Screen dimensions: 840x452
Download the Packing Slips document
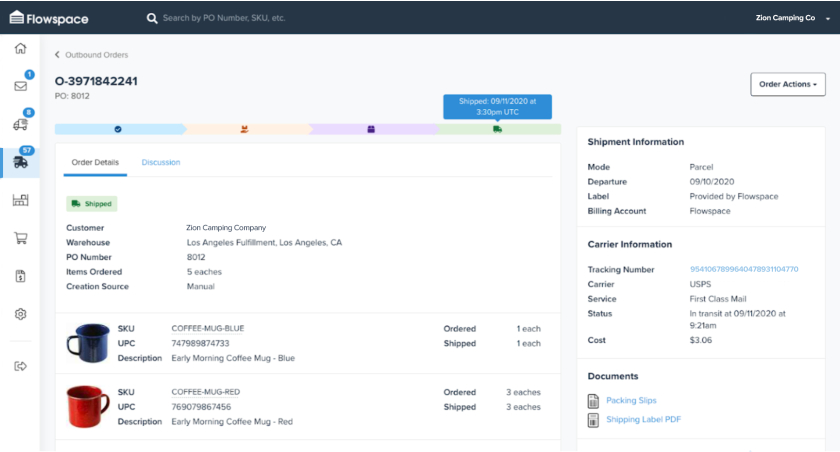pyautogui.click(x=630, y=400)
